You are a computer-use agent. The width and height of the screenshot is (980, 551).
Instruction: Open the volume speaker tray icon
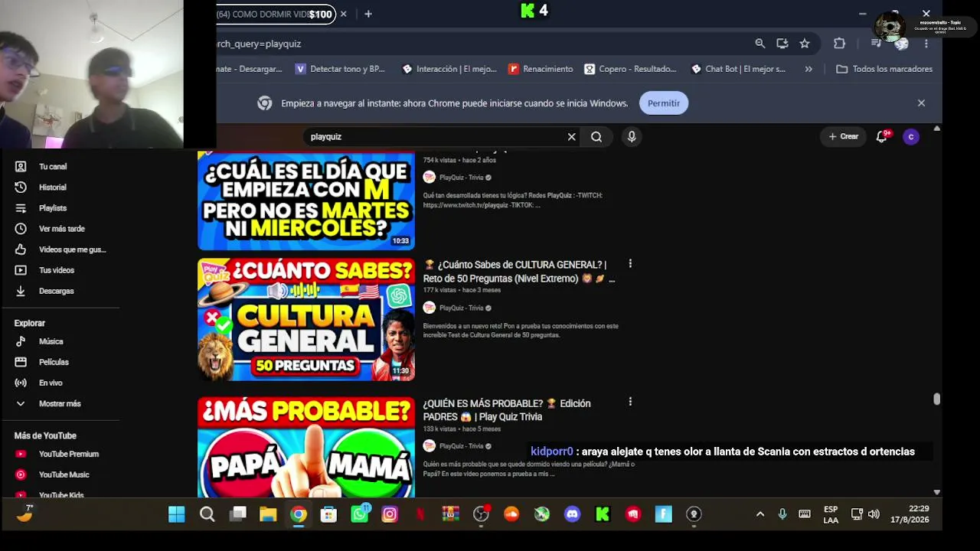874,514
